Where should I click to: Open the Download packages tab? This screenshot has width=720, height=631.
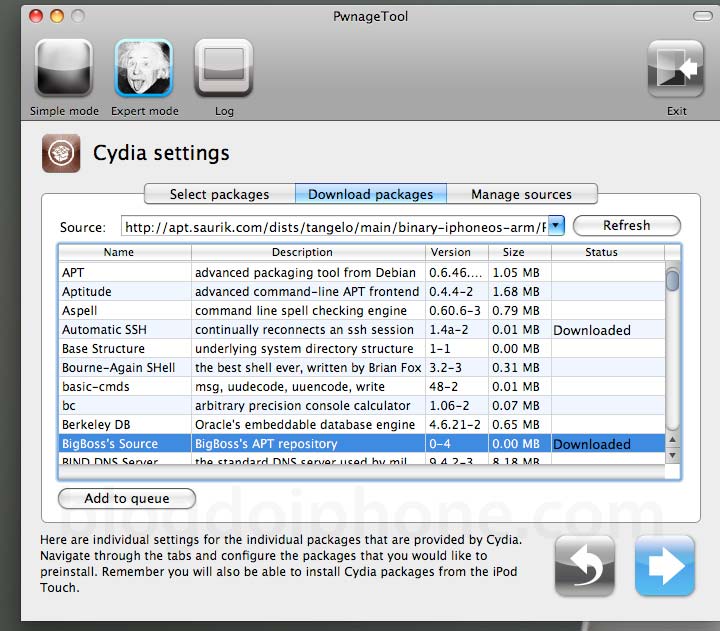coord(371,194)
